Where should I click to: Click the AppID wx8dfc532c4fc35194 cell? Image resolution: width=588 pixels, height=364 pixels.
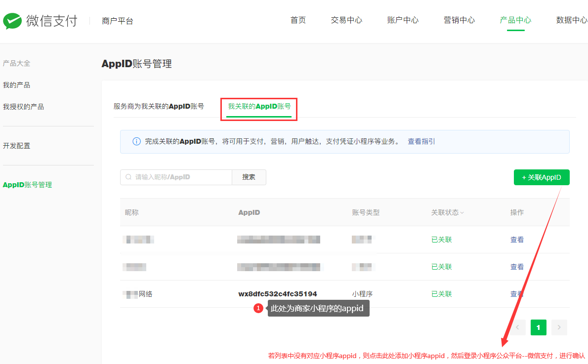pos(278,294)
